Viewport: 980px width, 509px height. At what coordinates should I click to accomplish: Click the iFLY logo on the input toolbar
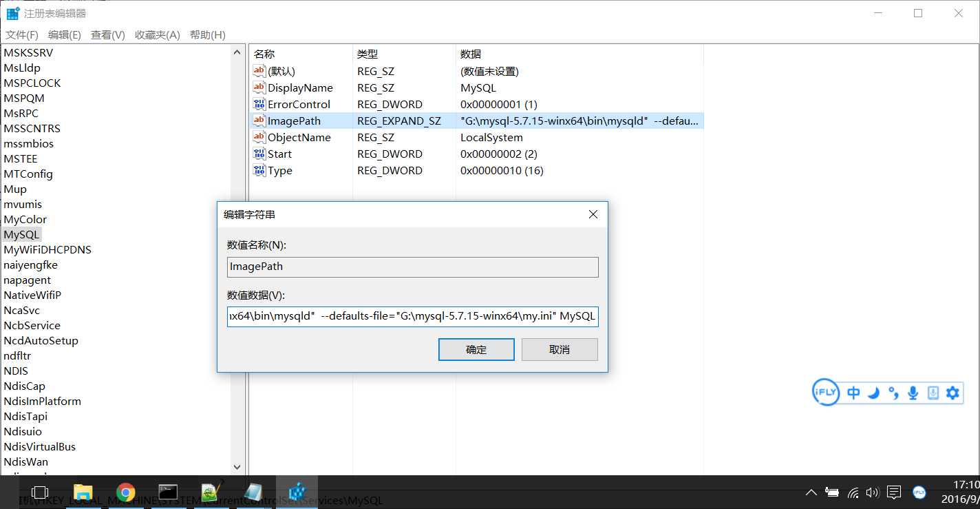click(826, 393)
